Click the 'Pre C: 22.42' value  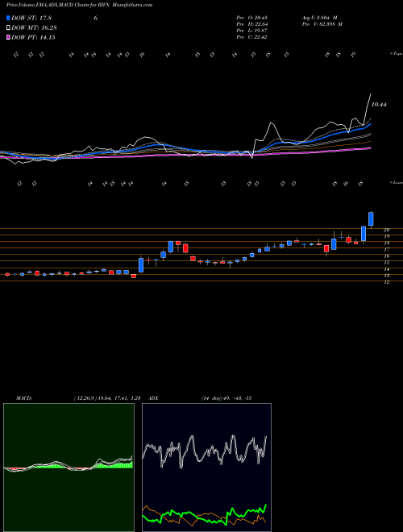pyautogui.click(x=253, y=37)
